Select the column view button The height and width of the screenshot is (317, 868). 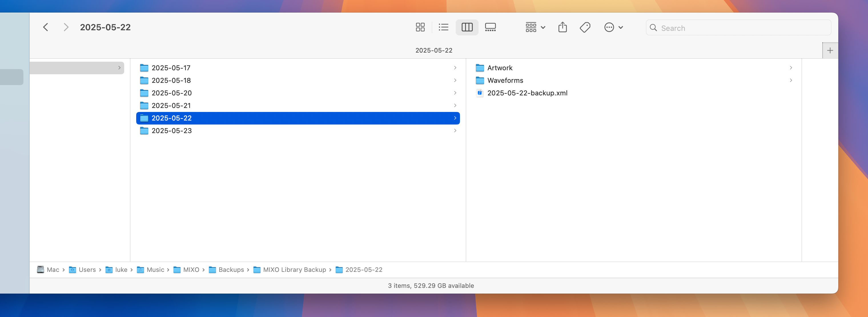pos(467,27)
